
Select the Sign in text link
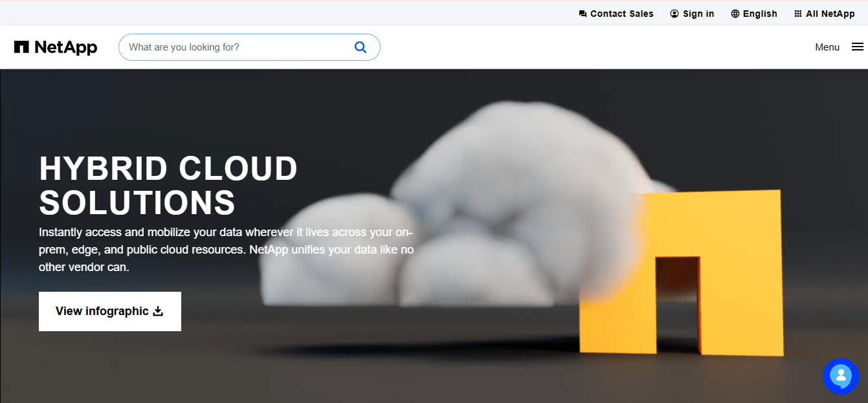[x=698, y=14]
